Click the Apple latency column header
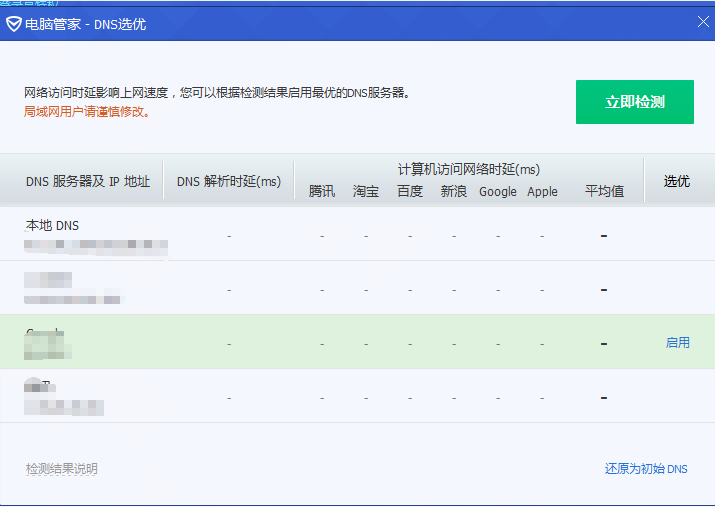 pos(542,191)
